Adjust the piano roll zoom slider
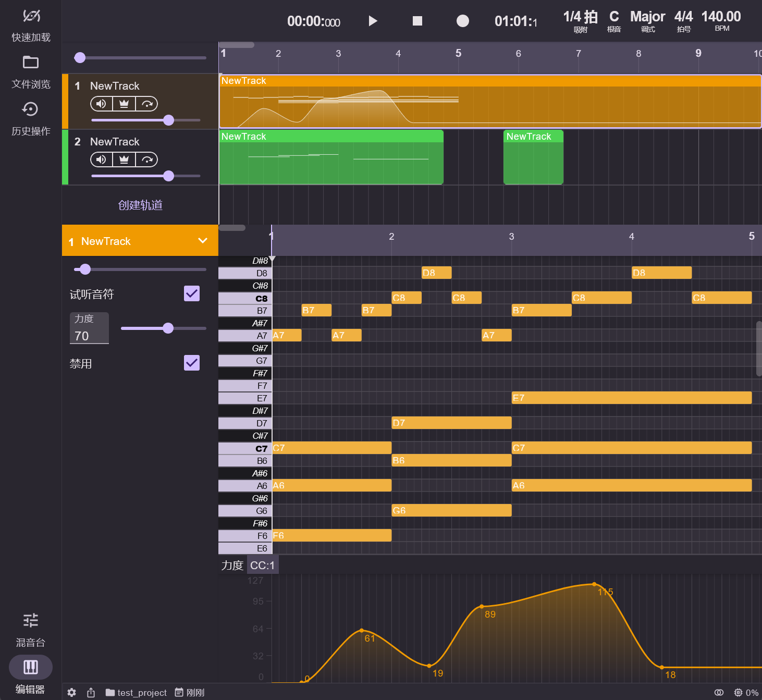This screenshot has width=762, height=700. pyautogui.click(x=140, y=269)
